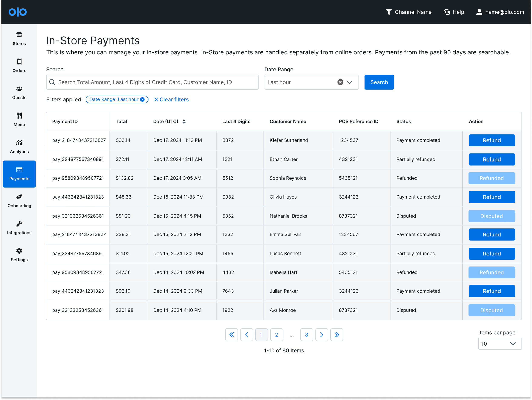Open the Stores sidebar icon
Image resolution: width=532 pixels, height=400 pixels.
coord(19,35)
